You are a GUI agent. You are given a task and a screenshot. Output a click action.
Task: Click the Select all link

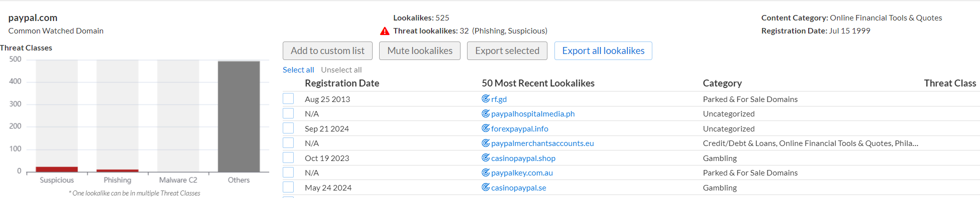point(298,70)
